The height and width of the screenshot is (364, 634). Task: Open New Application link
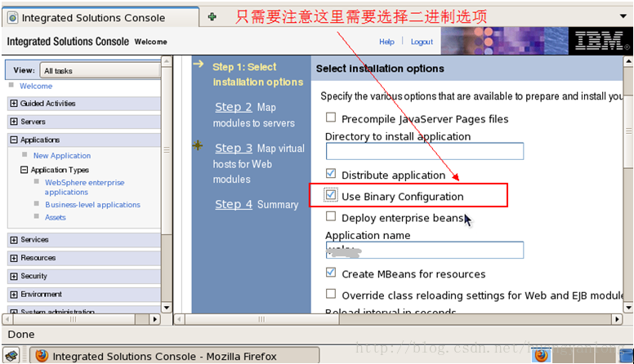click(62, 156)
